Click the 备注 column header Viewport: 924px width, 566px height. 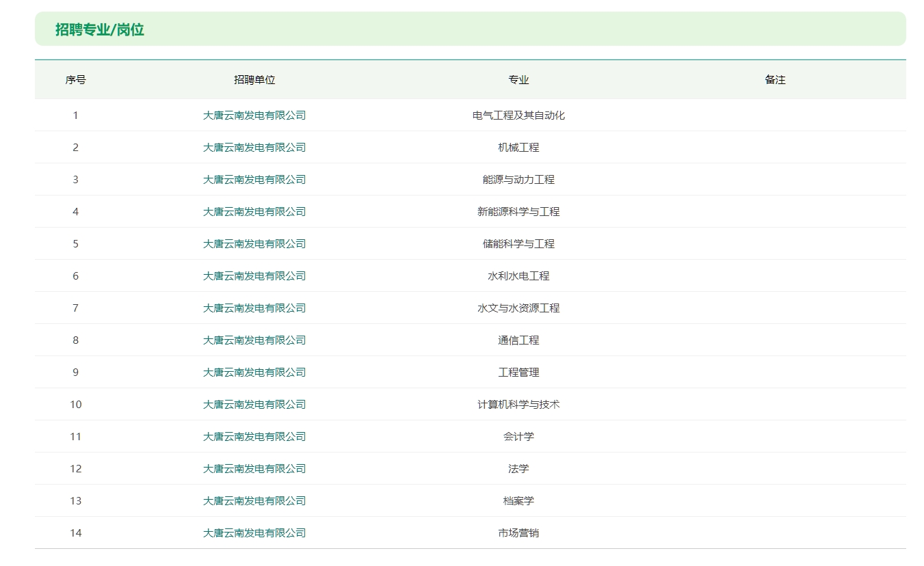[x=775, y=80]
